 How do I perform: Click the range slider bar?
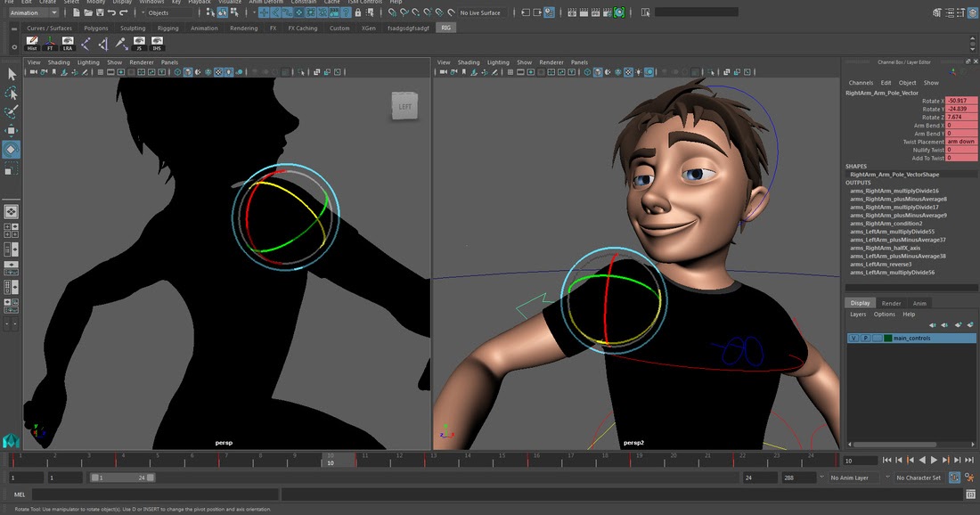click(x=122, y=478)
